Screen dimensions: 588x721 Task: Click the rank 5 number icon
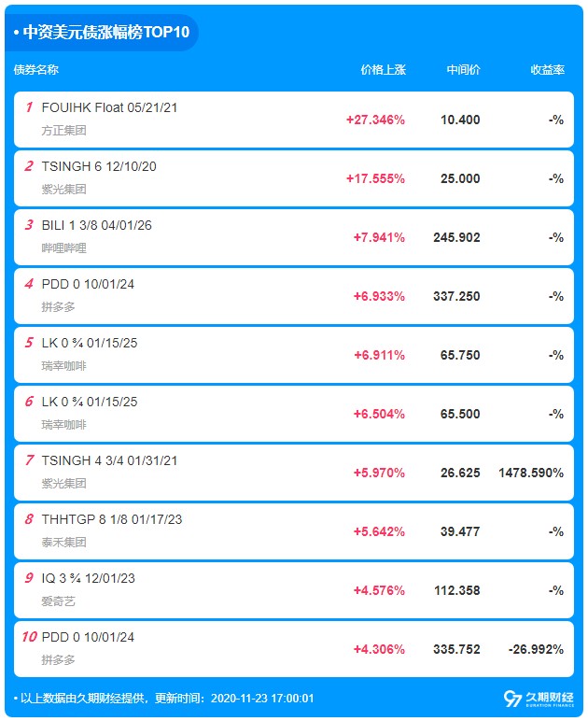29,343
